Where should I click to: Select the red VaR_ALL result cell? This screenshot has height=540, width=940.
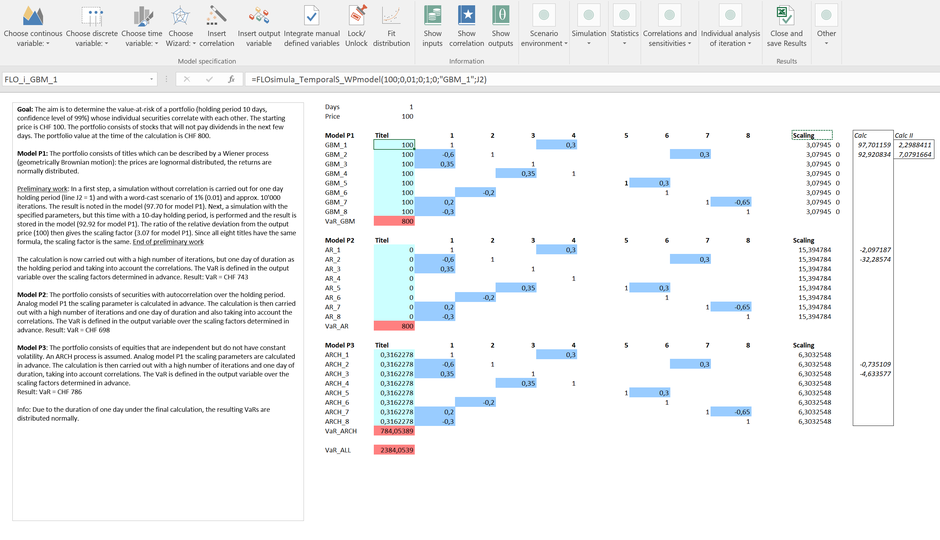coord(394,450)
